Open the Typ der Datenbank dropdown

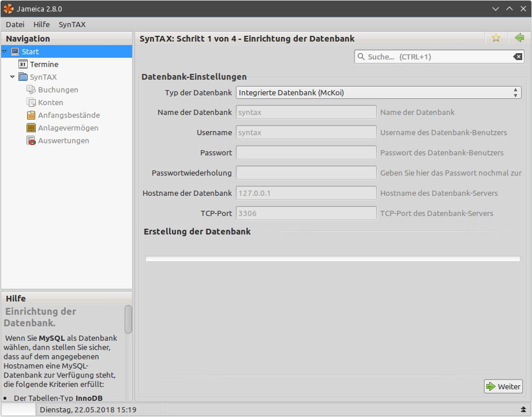(379, 93)
